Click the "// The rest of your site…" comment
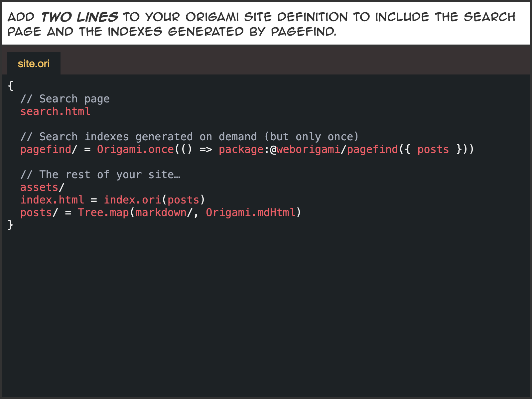Image resolution: width=532 pixels, height=399 pixels. pos(100,175)
